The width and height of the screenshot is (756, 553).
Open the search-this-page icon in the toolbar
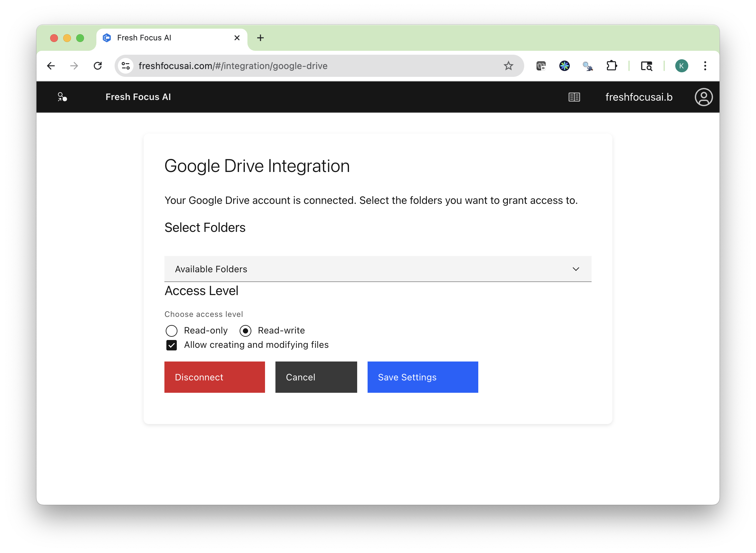click(x=646, y=66)
